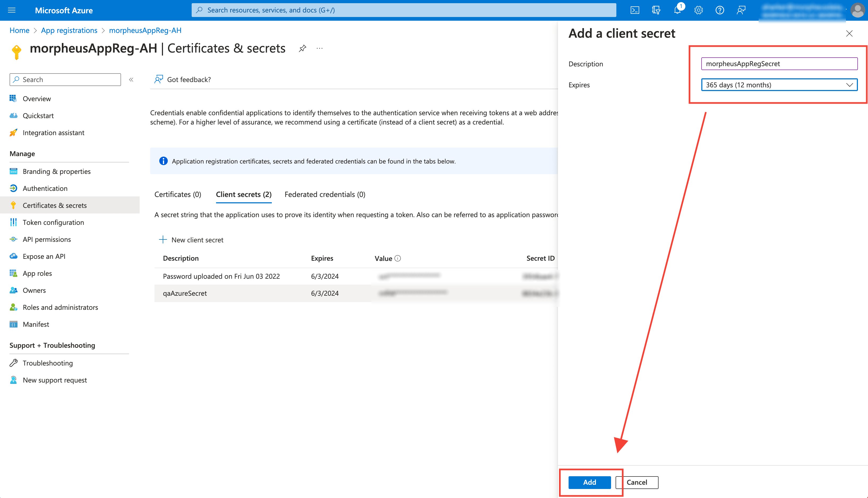This screenshot has width=868, height=498.
Task: Open the Directories and subscriptions filter icon
Action: pyautogui.click(x=656, y=10)
